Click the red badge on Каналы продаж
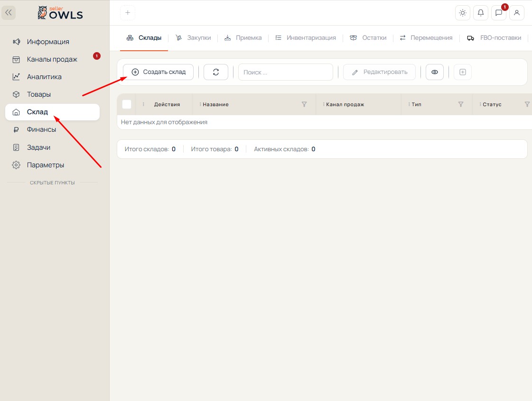Image resolution: width=532 pixels, height=401 pixels. click(x=97, y=56)
